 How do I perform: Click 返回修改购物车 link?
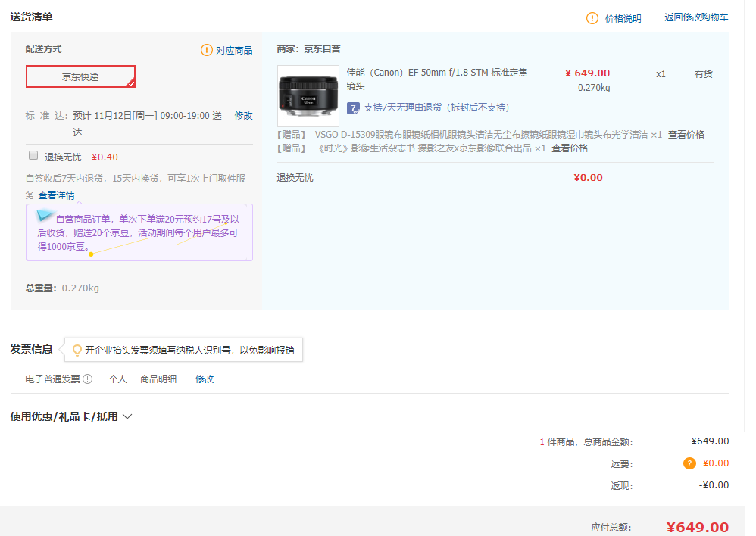coord(696,17)
